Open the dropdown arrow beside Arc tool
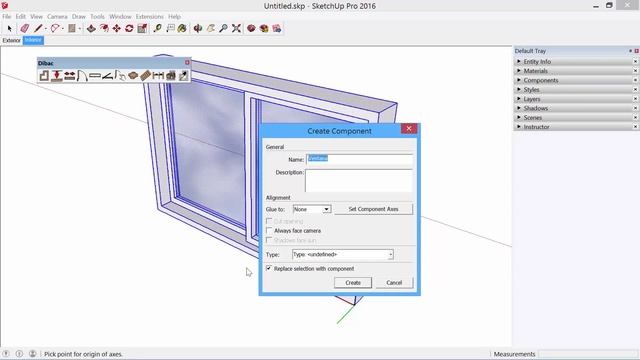This screenshot has width=640, height=360. coord(63,29)
